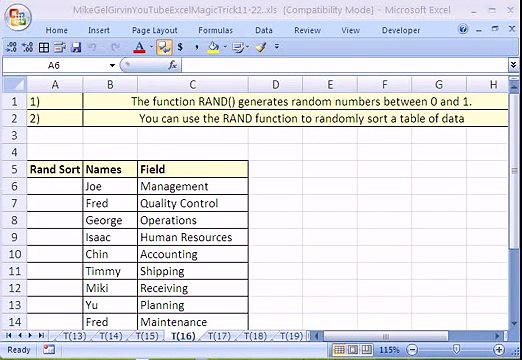This screenshot has width=522, height=360.
Task: Click the 115% zoom level
Action: click(389, 350)
